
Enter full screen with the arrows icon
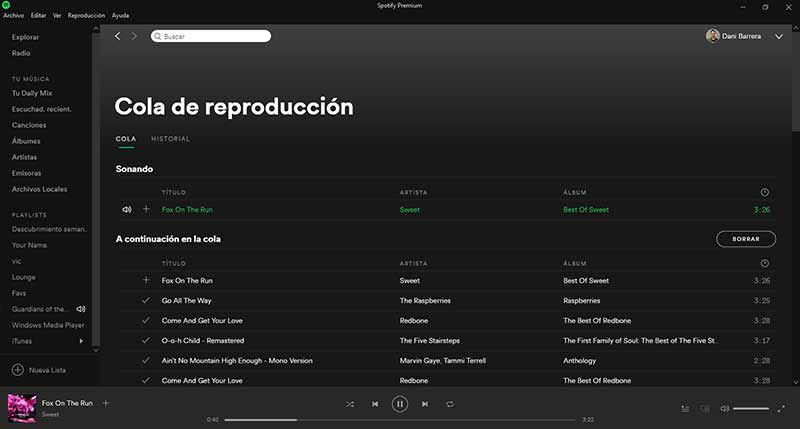pos(781,409)
